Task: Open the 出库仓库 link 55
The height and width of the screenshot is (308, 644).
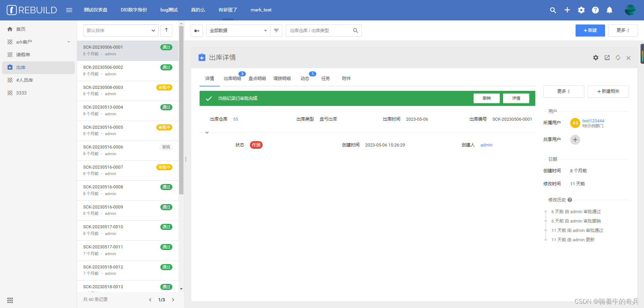Action: [236, 119]
